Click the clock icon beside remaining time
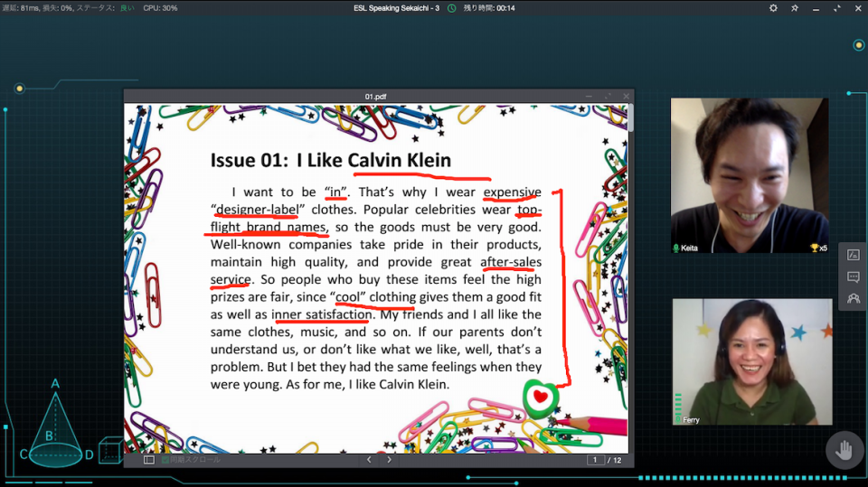 point(452,8)
